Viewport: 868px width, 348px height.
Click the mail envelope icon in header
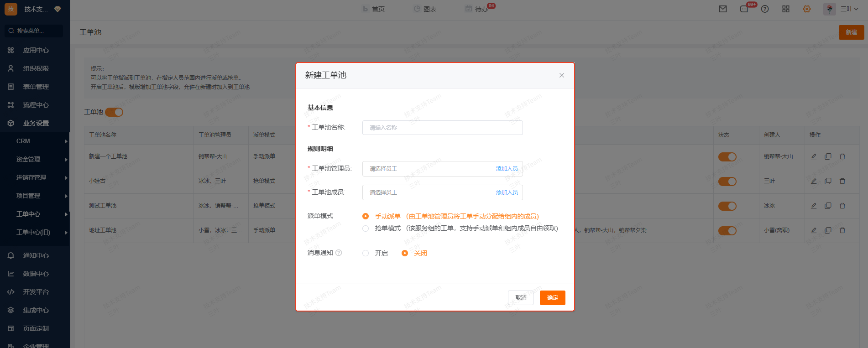pyautogui.click(x=723, y=9)
